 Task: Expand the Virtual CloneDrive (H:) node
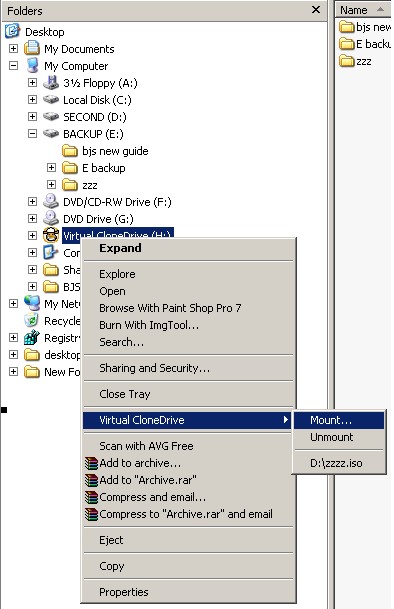[x=33, y=235]
